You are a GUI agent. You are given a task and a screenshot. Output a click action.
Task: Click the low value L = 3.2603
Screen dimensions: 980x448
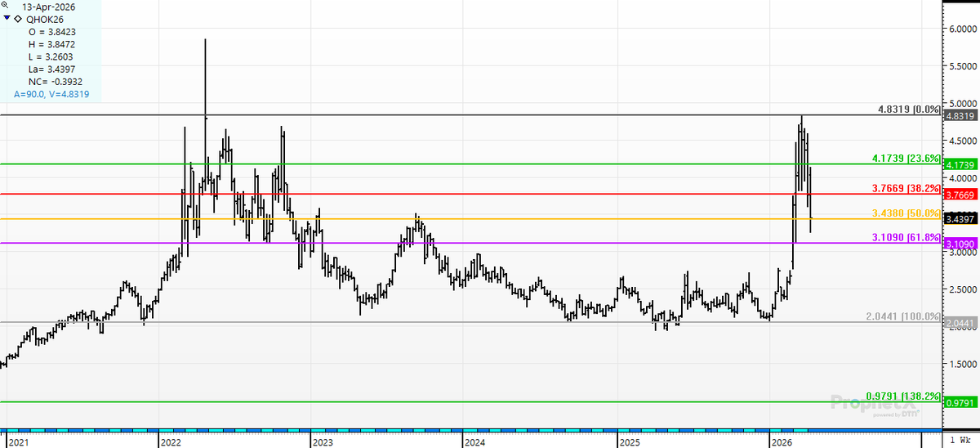coord(52,58)
